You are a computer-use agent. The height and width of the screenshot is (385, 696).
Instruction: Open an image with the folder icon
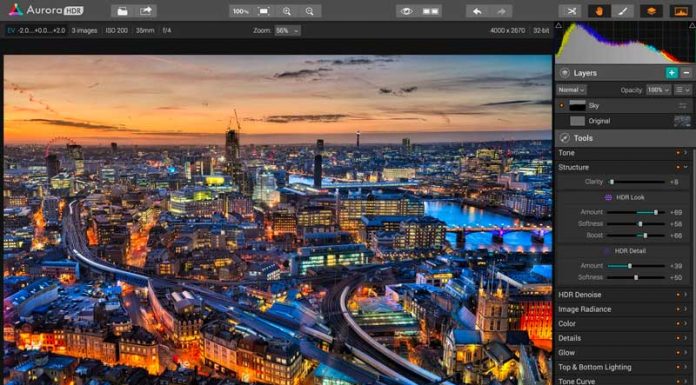coord(123,11)
